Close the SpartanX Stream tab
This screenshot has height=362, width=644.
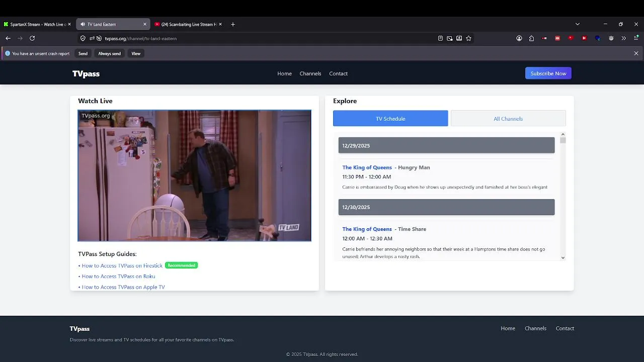[x=69, y=24]
